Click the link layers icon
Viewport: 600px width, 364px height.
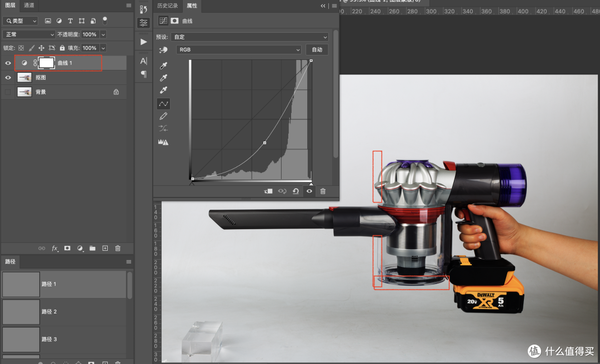(42, 248)
